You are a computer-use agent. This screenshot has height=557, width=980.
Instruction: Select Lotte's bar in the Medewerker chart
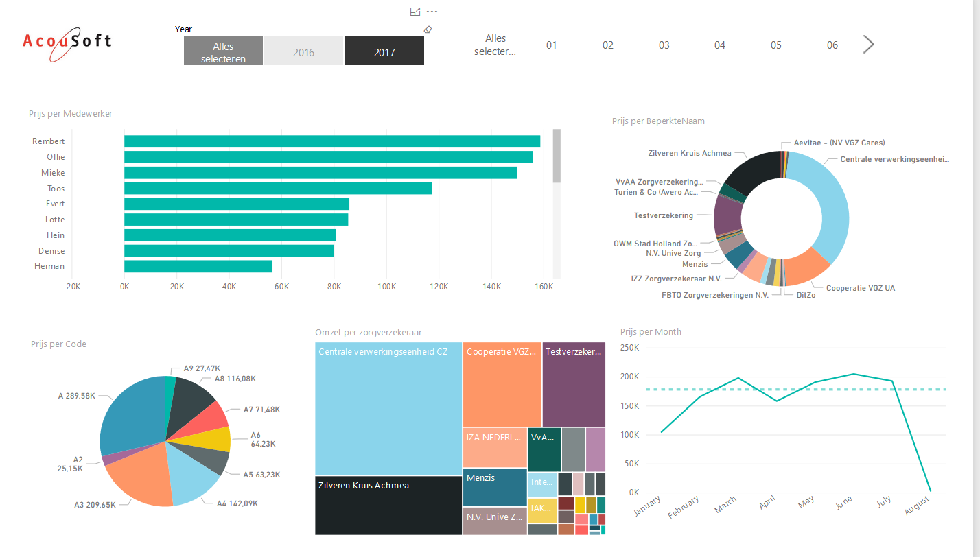coord(236,220)
